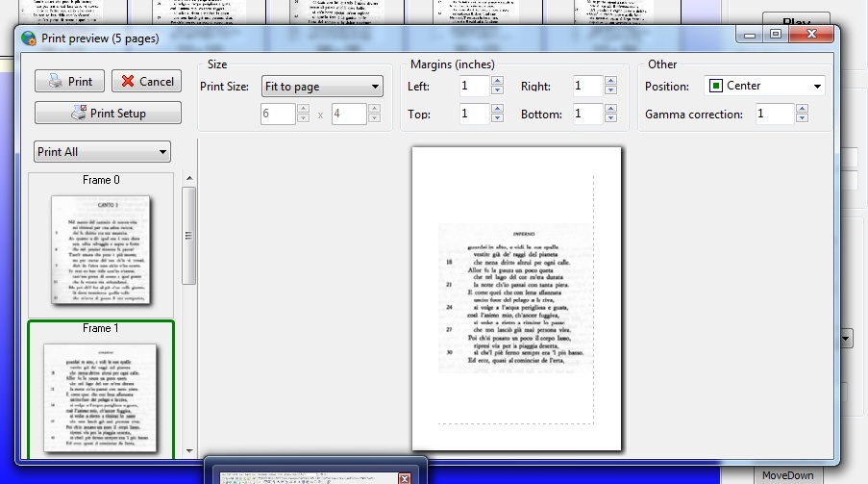Open Print Setup dialog
Screen dimensions: 868x484
click(x=108, y=114)
